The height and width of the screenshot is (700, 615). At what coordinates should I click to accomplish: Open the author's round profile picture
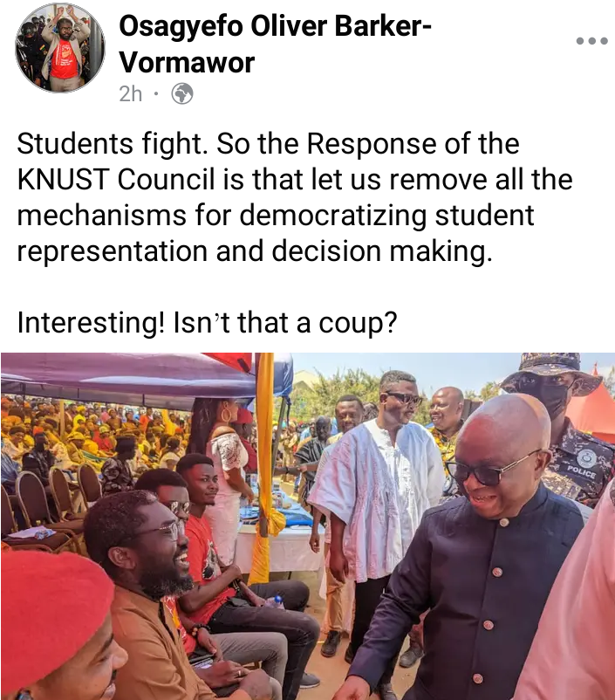click(60, 48)
